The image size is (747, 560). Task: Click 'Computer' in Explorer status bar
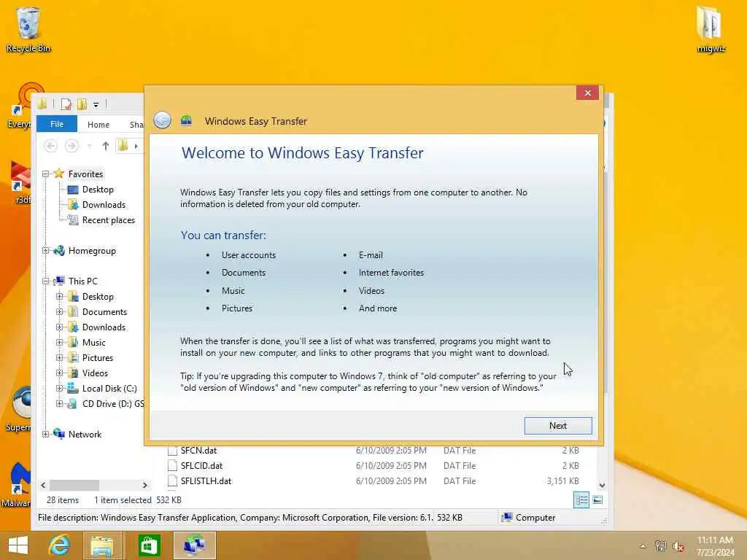click(x=528, y=518)
